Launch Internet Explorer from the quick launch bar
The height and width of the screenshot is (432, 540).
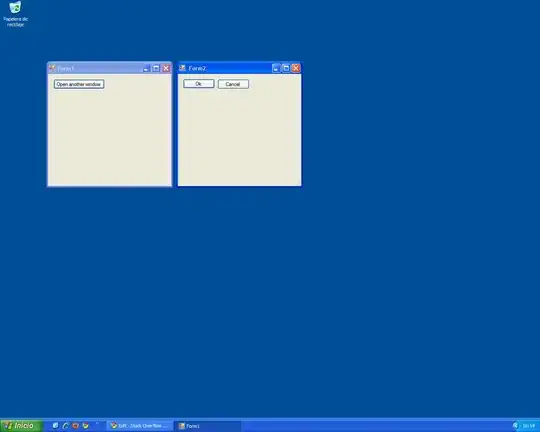coord(65,426)
